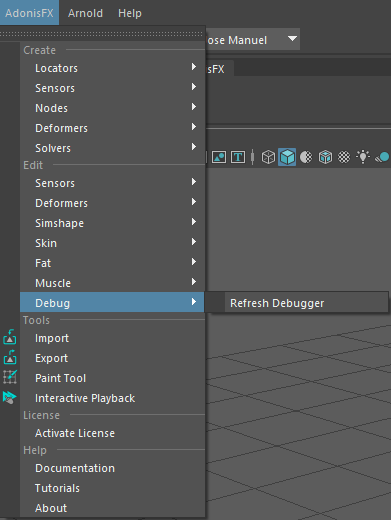Image resolution: width=391 pixels, height=520 pixels.
Task: Click the Debug submenu arrow
Action: (x=194, y=302)
